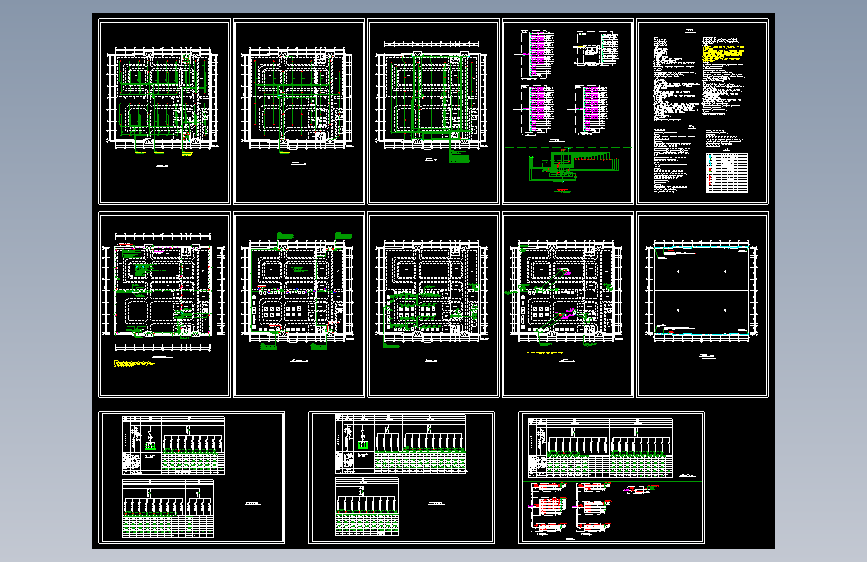Viewport: 867px width, 562px height.
Task: Select the design notes sheet with yellow highlighted text
Action: coord(702,111)
